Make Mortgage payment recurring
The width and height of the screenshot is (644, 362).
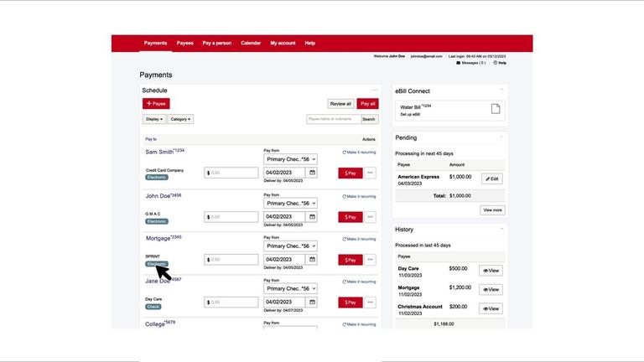(359, 239)
